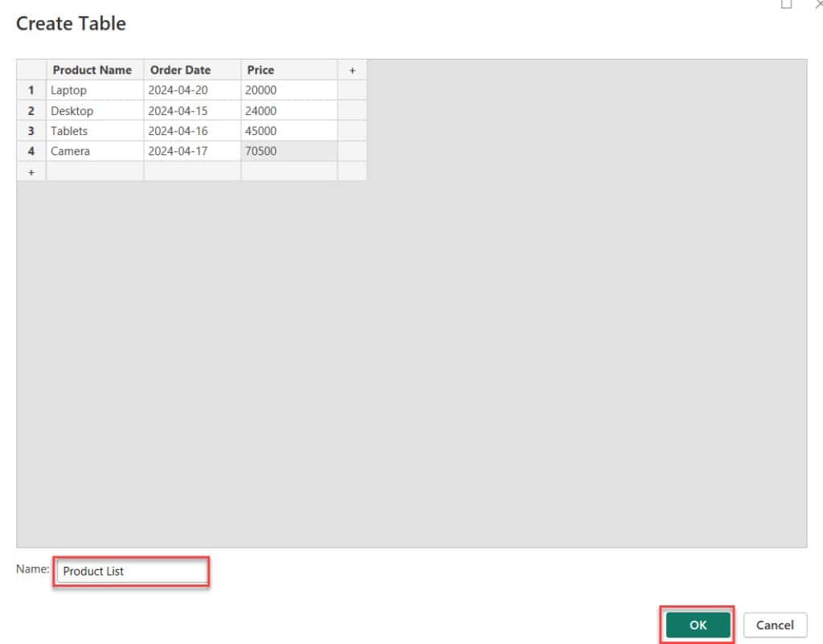Select row header number 2

31,111
